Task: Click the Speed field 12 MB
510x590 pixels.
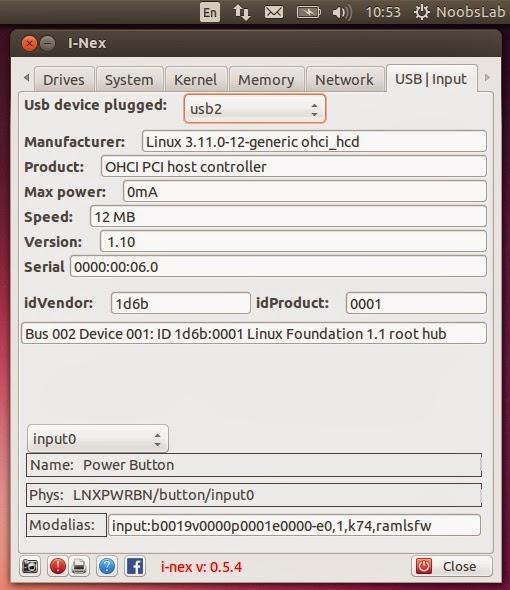Action: (288, 216)
